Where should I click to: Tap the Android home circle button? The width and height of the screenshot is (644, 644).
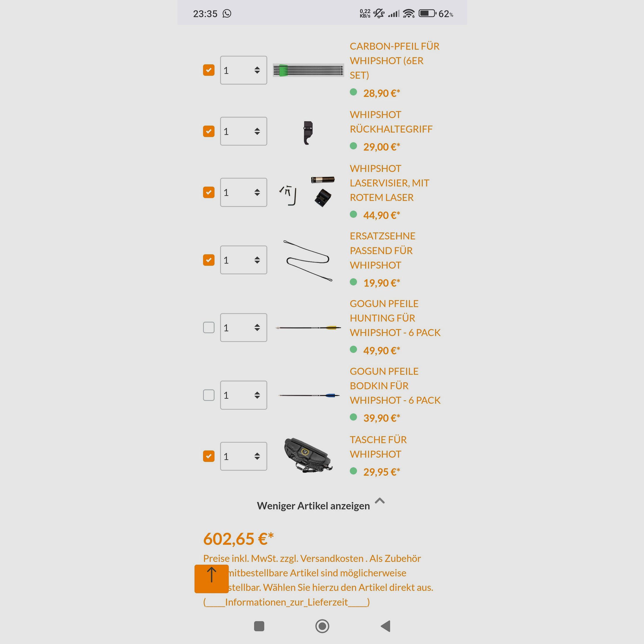[x=322, y=626]
